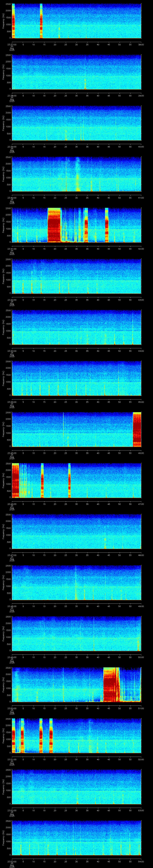The width and height of the screenshot is (153, 868).
Task: Click the 23:47 spectrogram plot area
Action: pyautogui.click(x=76, y=531)
